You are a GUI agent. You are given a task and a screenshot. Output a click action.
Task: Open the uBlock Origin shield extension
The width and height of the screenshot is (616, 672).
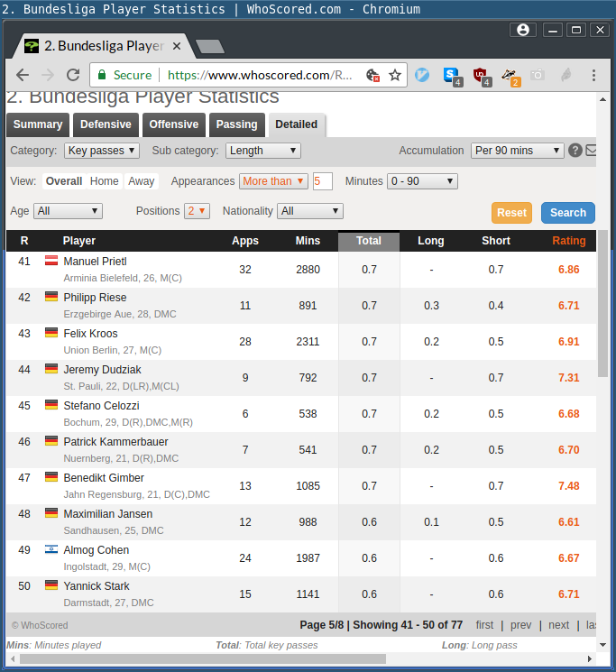coord(482,77)
